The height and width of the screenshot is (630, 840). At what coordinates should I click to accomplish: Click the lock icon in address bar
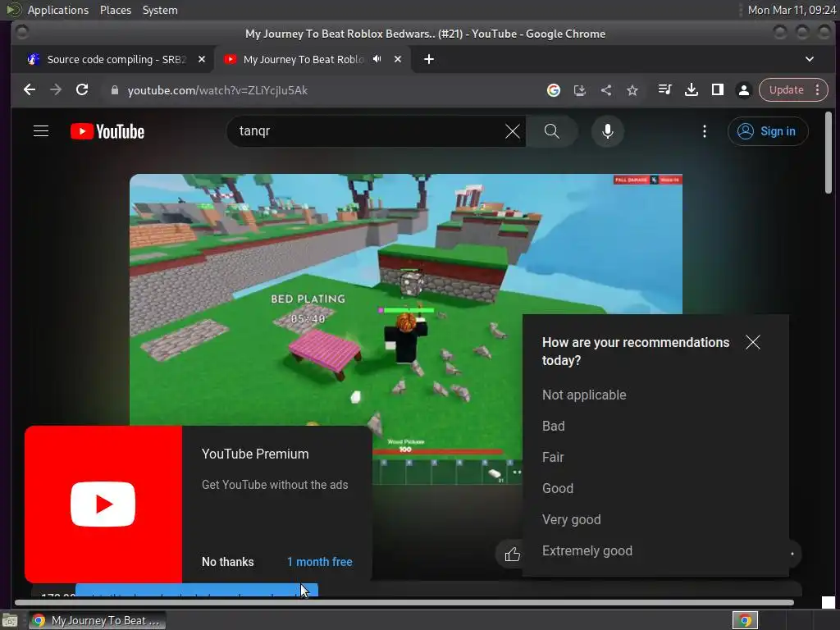[x=114, y=90]
